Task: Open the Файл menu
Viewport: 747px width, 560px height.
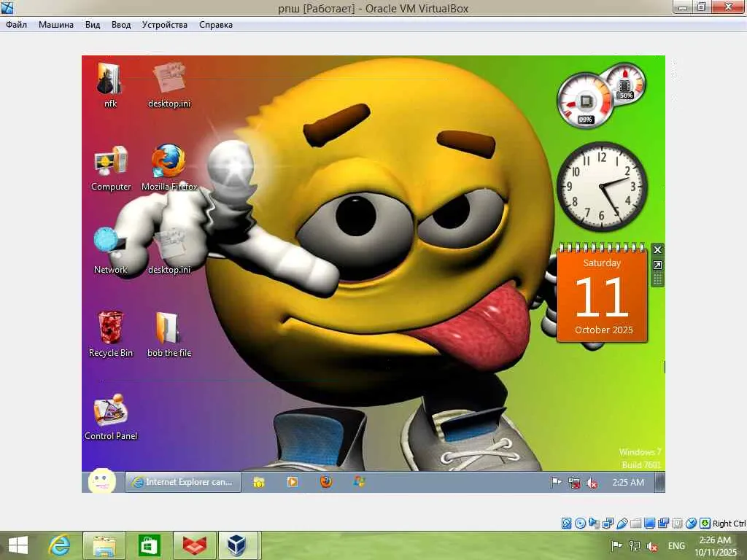Action: 16,25
